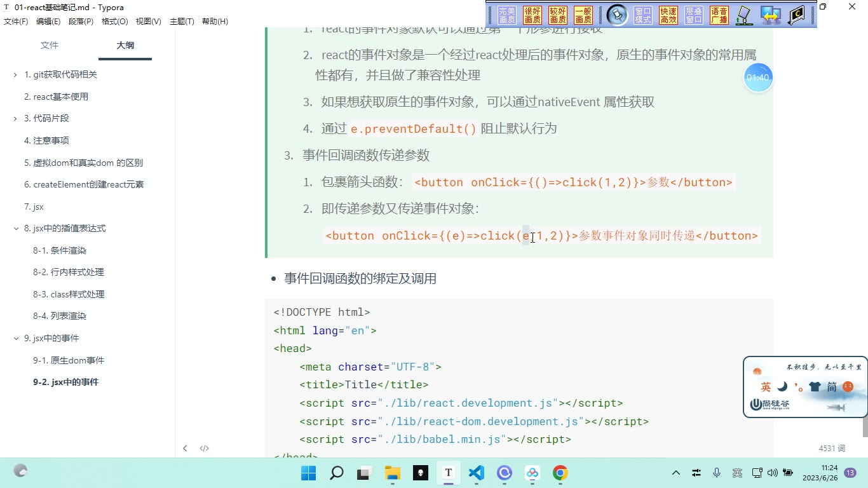Click the shirt skin icon on the IME bar
The image size is (868, 488).
815,386
